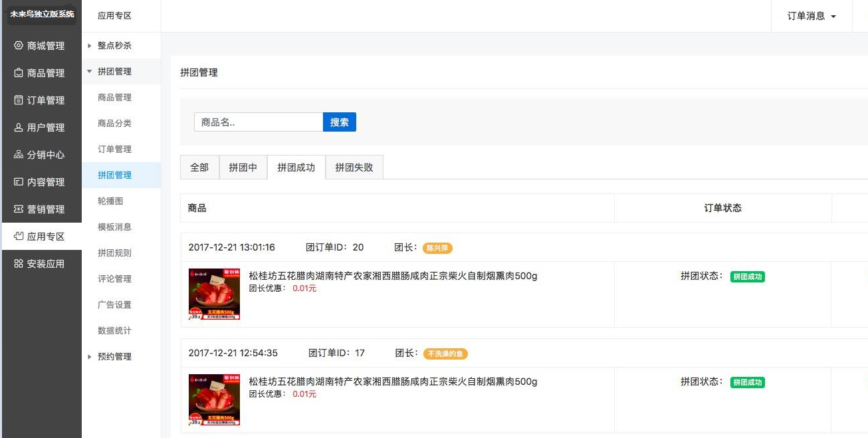Click the product title in order ID 20
The height and width of the screenshot is (438, 868).
pos(393,276)
